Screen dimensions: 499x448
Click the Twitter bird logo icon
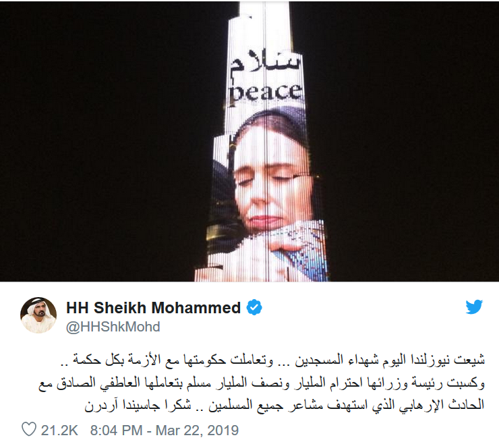coord(474,307)
